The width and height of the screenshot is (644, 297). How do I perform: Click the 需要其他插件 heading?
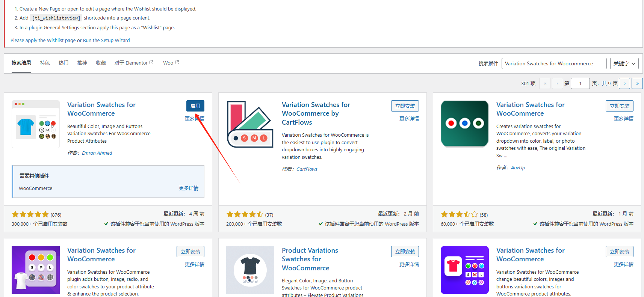pyautogui.click(x=34, y=176)
